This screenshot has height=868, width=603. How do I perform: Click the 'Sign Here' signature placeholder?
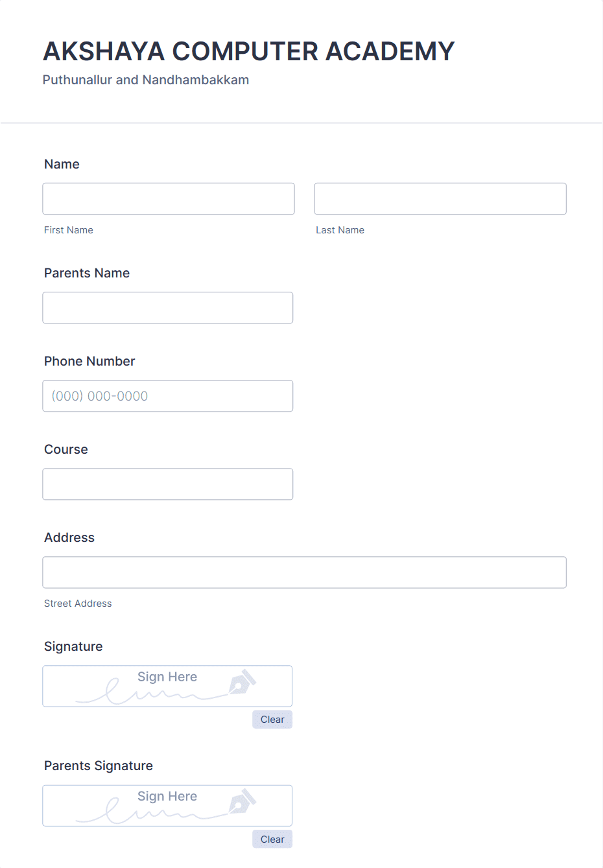click(167, 677)
